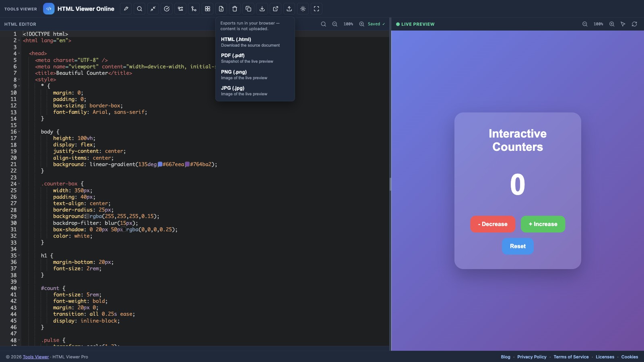Click the #667eea color swatch

pyautogui.click(x=160, y=164)
